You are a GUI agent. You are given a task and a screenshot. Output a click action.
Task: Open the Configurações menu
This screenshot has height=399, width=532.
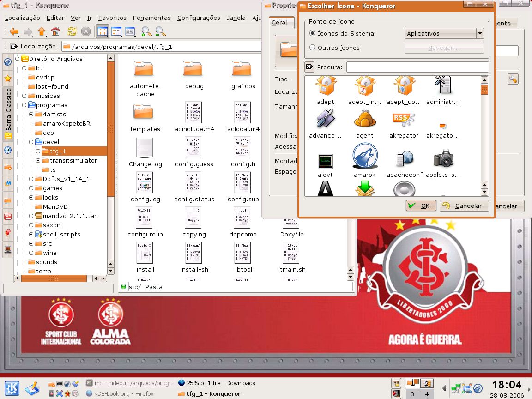[x=199, y=18]
